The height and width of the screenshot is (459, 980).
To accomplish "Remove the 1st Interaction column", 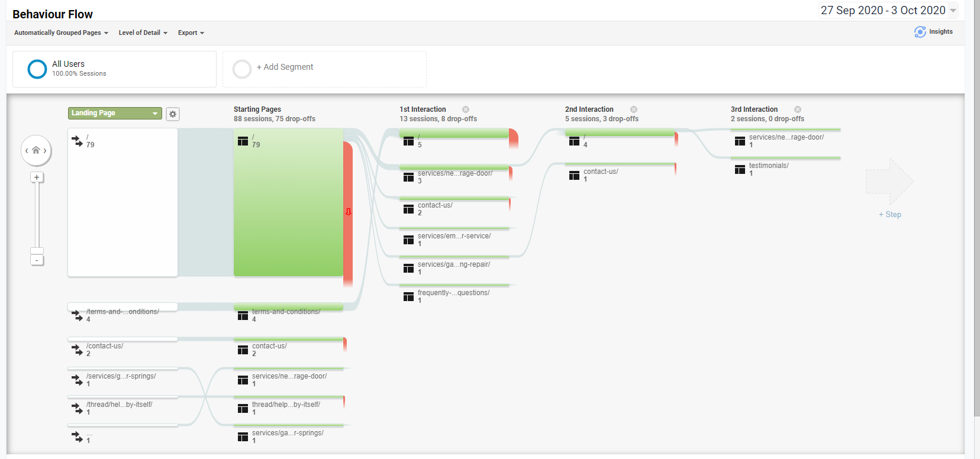I will coord(466,109).
